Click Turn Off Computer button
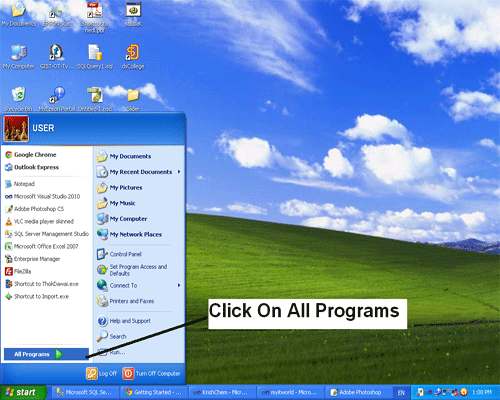Viewport: 500px width, 400px height. (x=151, y=373)
